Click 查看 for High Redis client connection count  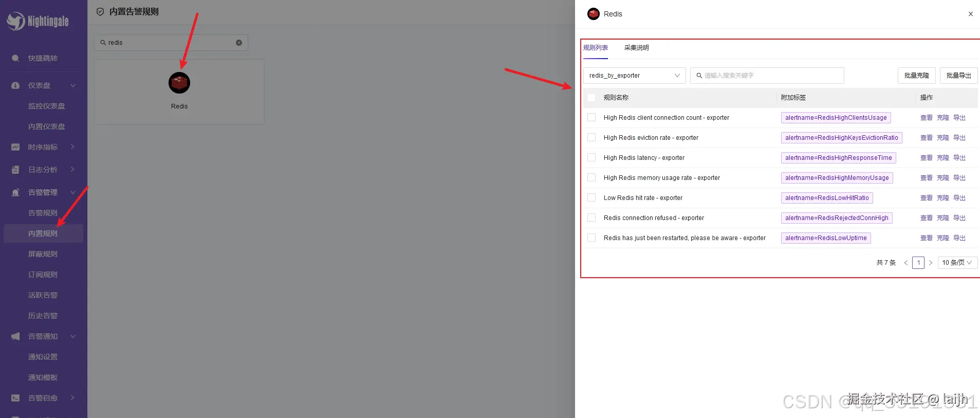(x=927, y=118)
